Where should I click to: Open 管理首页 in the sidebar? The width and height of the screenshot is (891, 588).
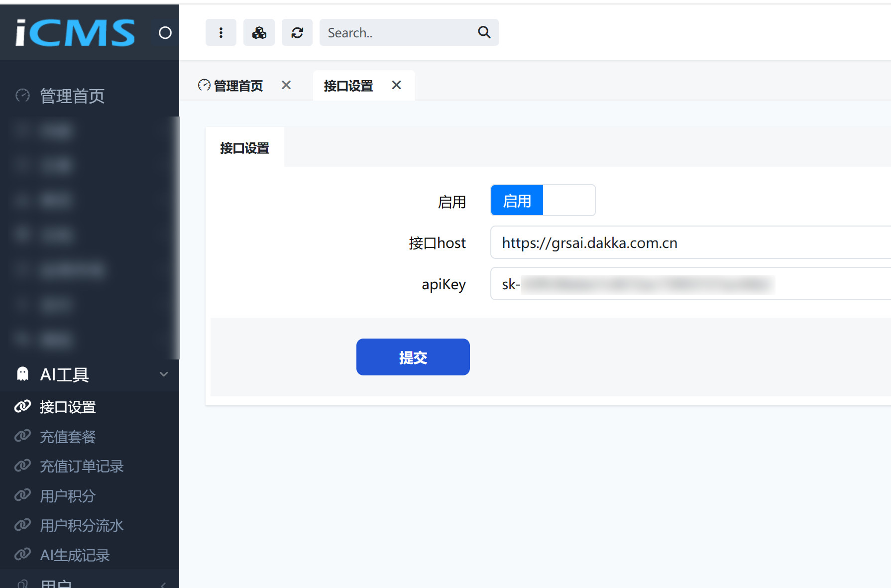(72, 96)
